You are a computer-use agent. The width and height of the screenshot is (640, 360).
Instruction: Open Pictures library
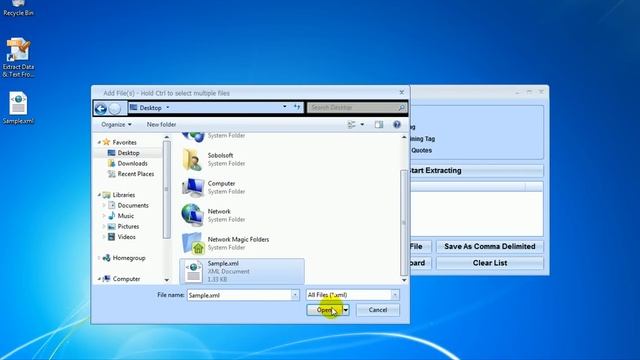coord(128,227)
